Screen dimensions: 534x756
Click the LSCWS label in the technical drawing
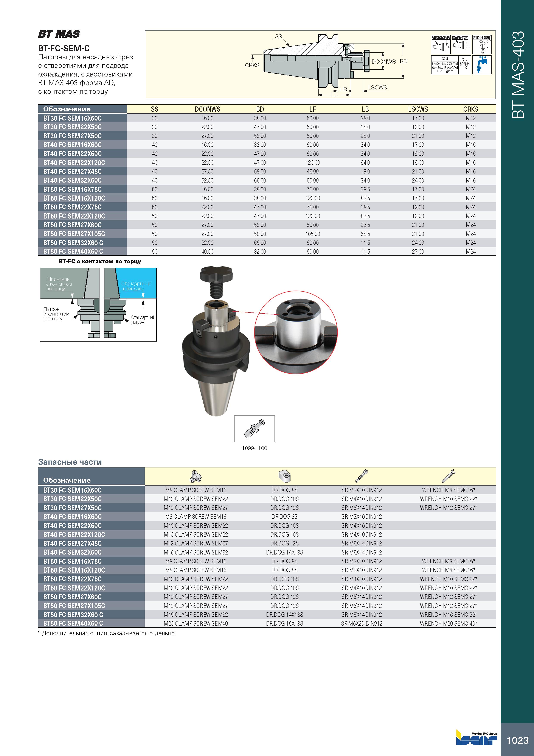coord(377,87)
